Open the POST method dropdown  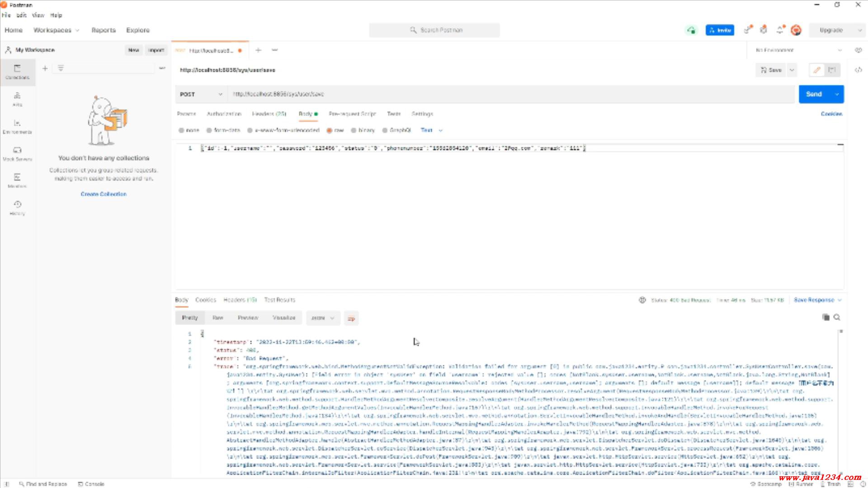201,94
